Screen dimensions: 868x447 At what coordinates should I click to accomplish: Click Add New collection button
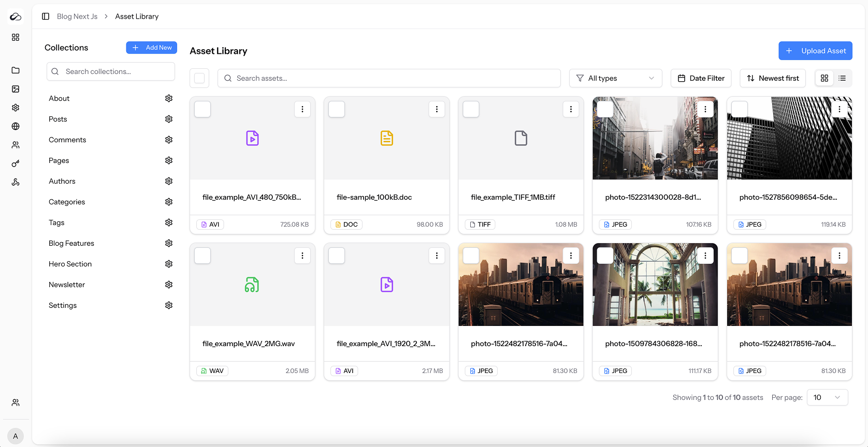tap(151, 48)
